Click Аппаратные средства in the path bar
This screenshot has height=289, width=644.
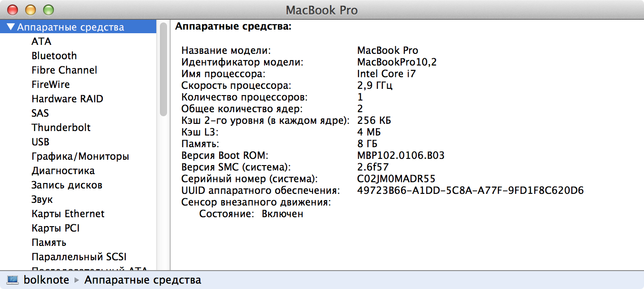[x=143, y=280]
